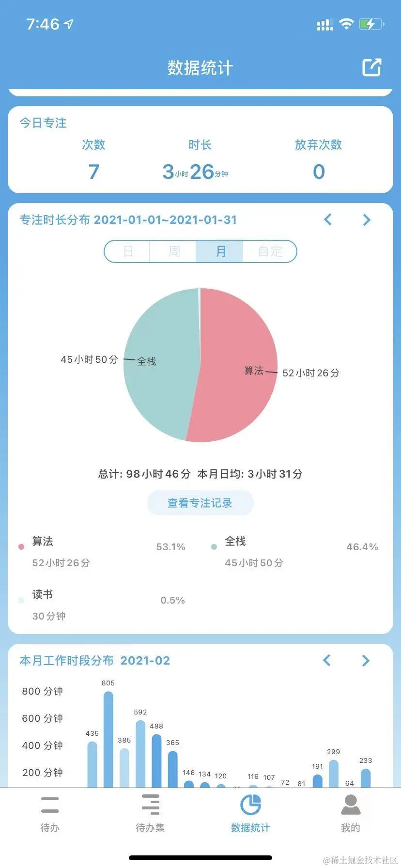
Task: Tap the Wi-Fi icon in status bar
Action: click(346, 23)
